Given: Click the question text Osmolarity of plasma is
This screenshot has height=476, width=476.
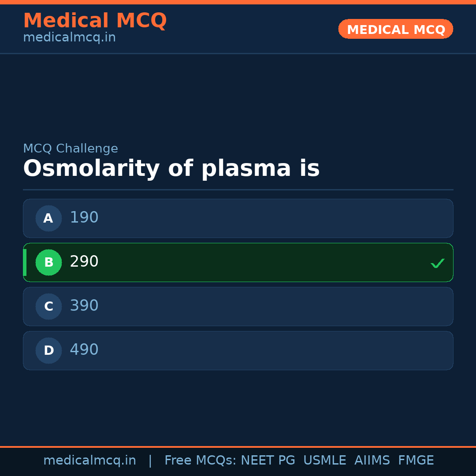Looking at the screenshot, I should point(171,168).
